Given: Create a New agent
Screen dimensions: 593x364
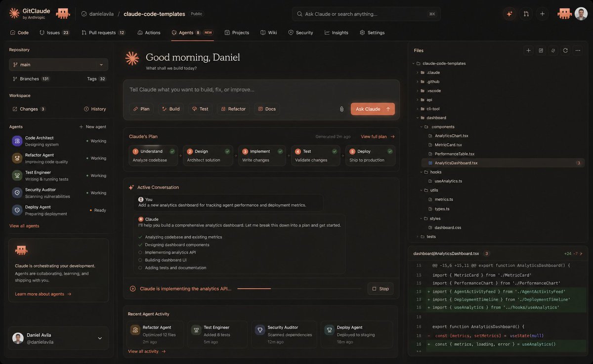Looking at the screenshot, I should point(92,127).
